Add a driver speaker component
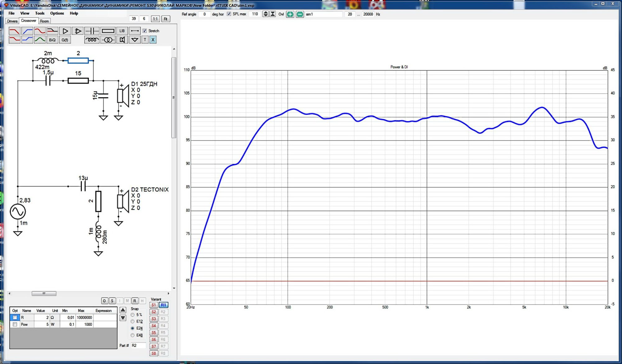Image resolution: width=622 pixels, height=364 pixels. pyautogui.click(x=122, y=40)
